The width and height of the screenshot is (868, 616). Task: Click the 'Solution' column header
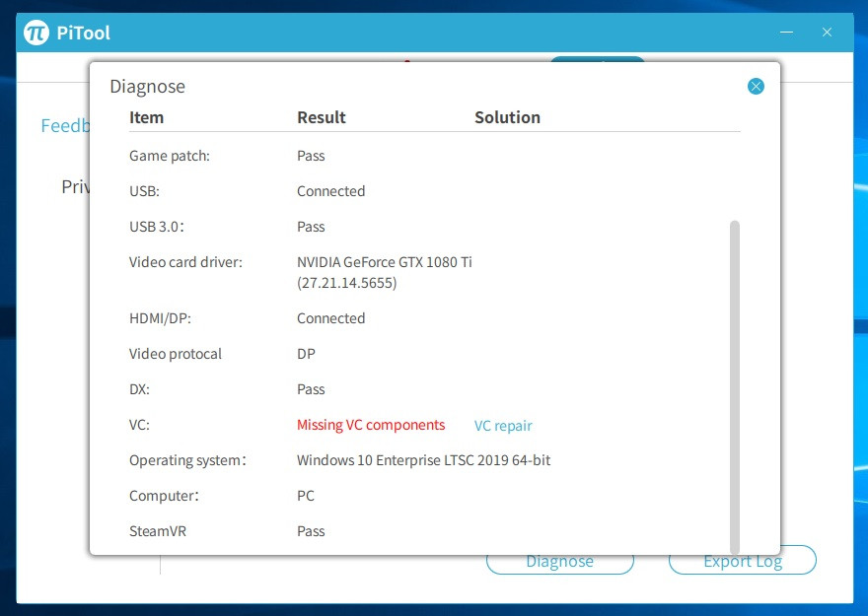coord(507,117)
